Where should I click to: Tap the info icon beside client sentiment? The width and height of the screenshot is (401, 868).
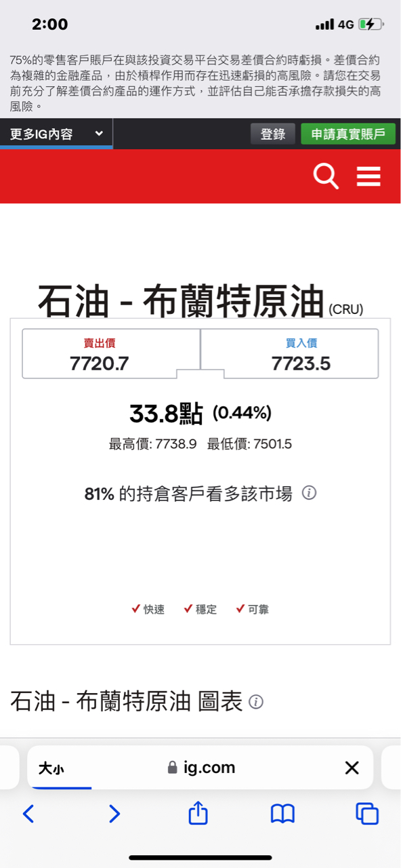[310, 494]
